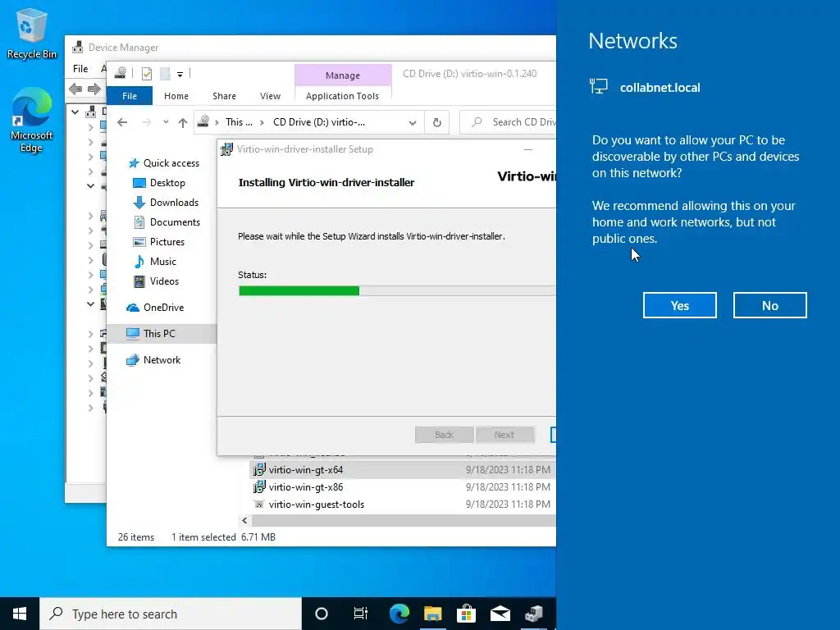This screenshot has height=630, width=840.
Task: Launch Microsoft Edge from the desktop shortcut
Action: 32,120
